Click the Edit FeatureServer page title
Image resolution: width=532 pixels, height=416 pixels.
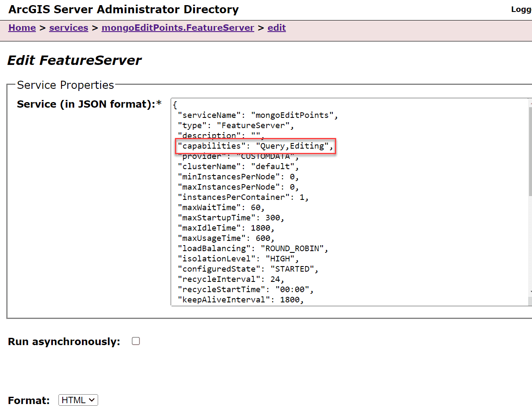point(74,60)
